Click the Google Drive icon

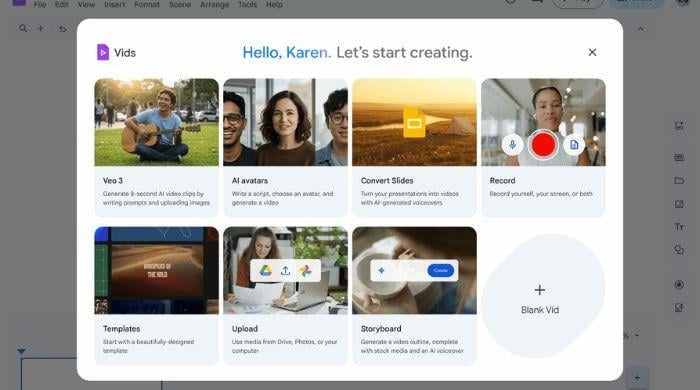(x=266, y=270)
